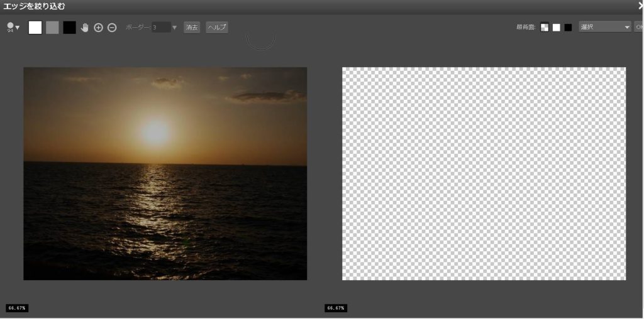Click the partially visible OK button
Viewport: 644px width, 319px height.
pos(639,28)
